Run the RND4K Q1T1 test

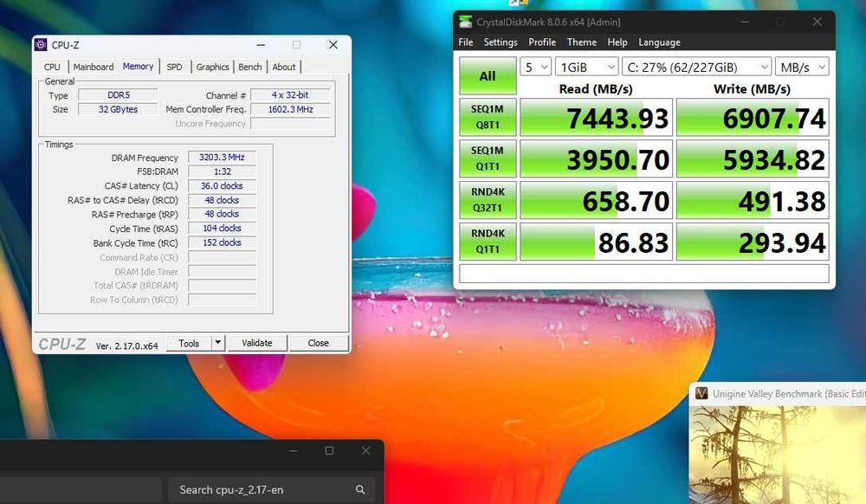click(488, 242)
